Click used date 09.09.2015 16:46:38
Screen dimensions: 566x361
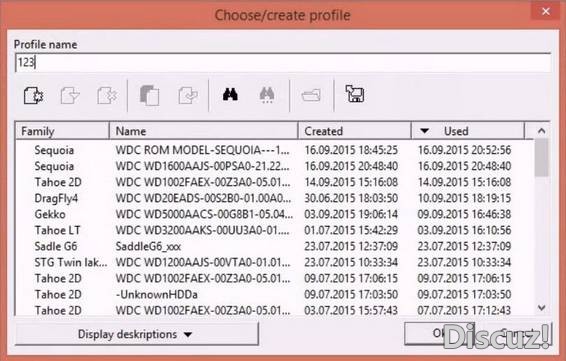click(x=464, y=214)
